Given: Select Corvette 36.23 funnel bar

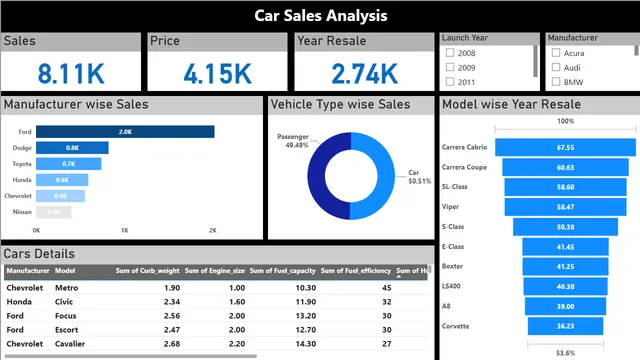Looking at the screenshot, I should 565,326.
